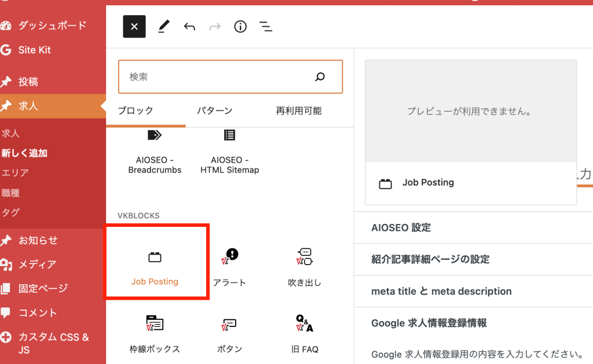Open the document info details
The height and width of the screenshot is (364, 593).
[x=240, y=27]
